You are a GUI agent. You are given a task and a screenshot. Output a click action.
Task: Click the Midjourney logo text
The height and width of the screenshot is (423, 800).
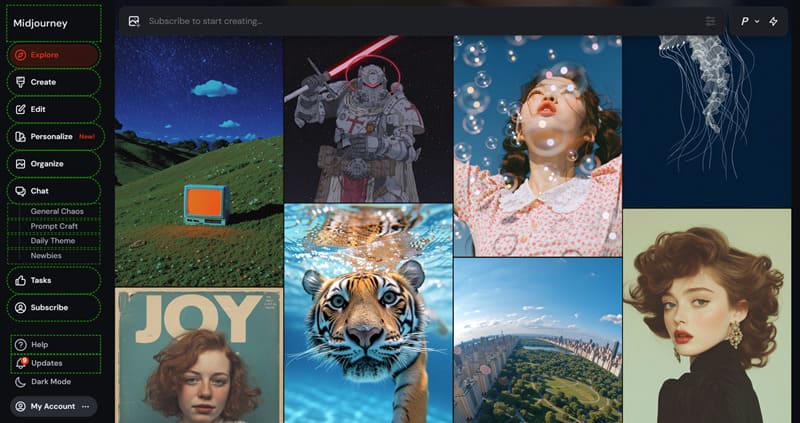point(40,23)
